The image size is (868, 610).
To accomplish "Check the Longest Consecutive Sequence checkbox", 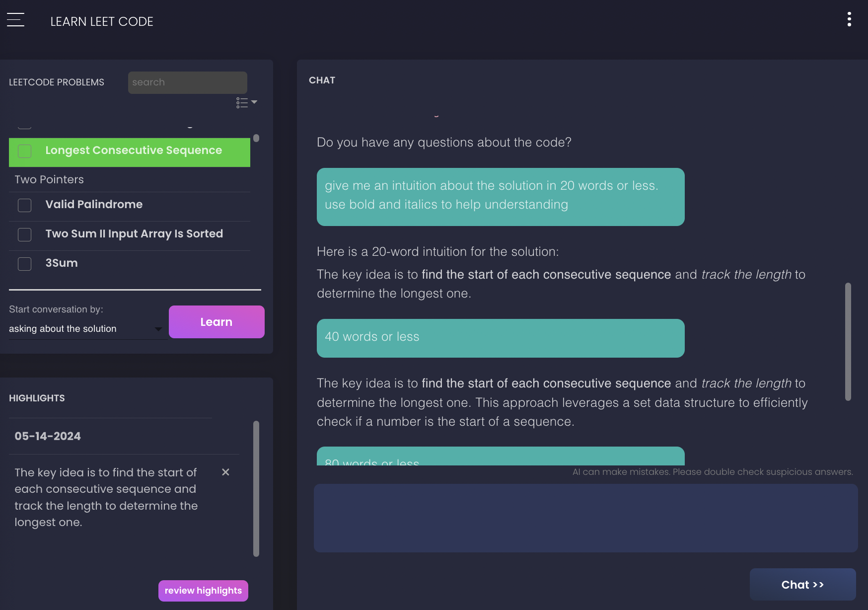I will coord(25,151).
